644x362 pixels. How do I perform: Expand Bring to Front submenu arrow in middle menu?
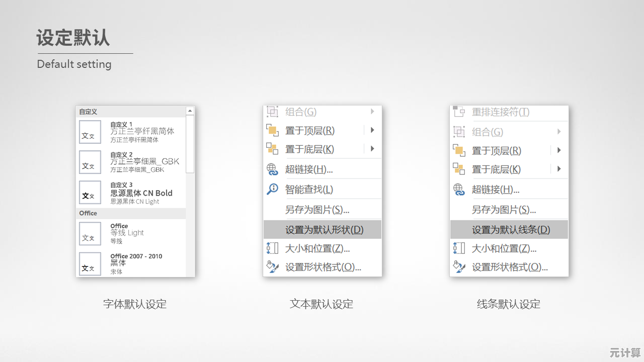pyautogui.click(x=372, y=130)
